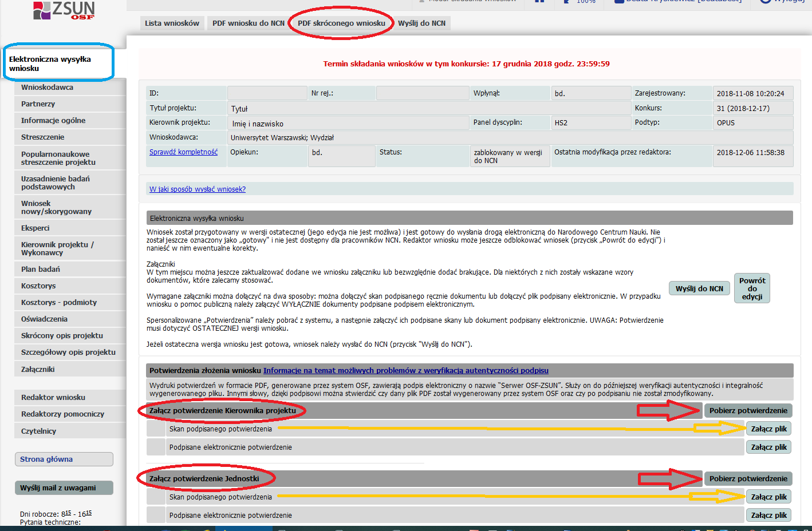812x531 pixels.
Task: Open PDF wniosku do NCN
Action: [248, 23]
